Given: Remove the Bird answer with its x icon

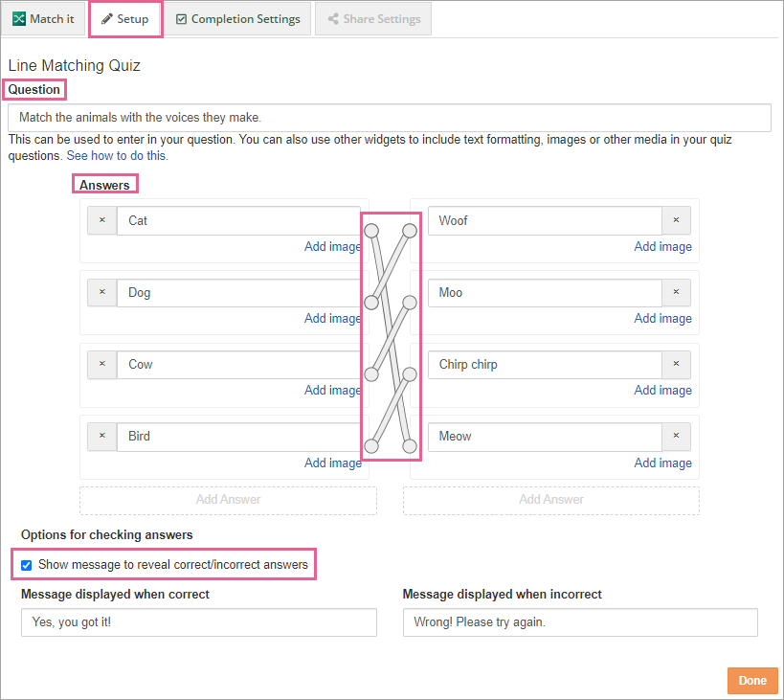Looking at the screenshot, I should [x=101, y=436].
